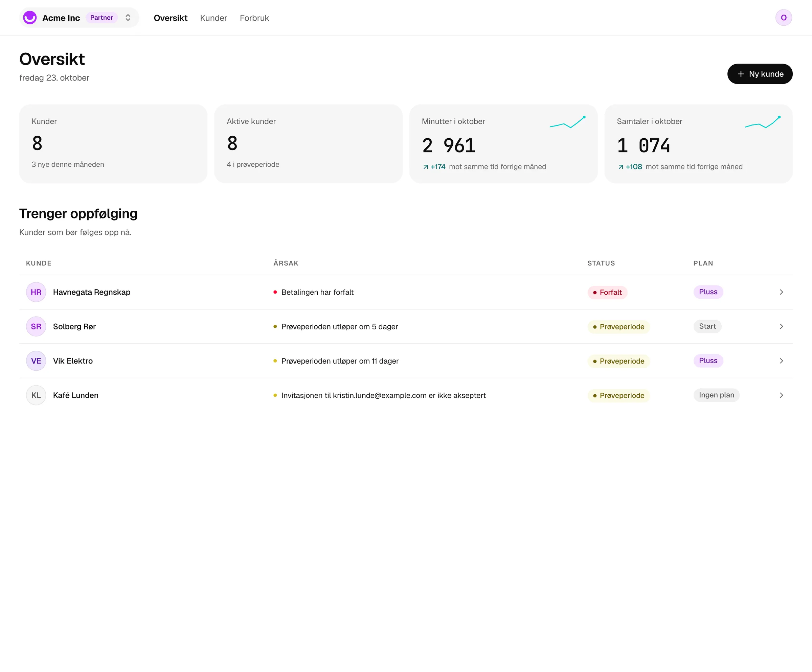Screen dimensions: 812x672
Task: Open the Acme Inc organization switcher chevrons
Action: click(128, 18)
